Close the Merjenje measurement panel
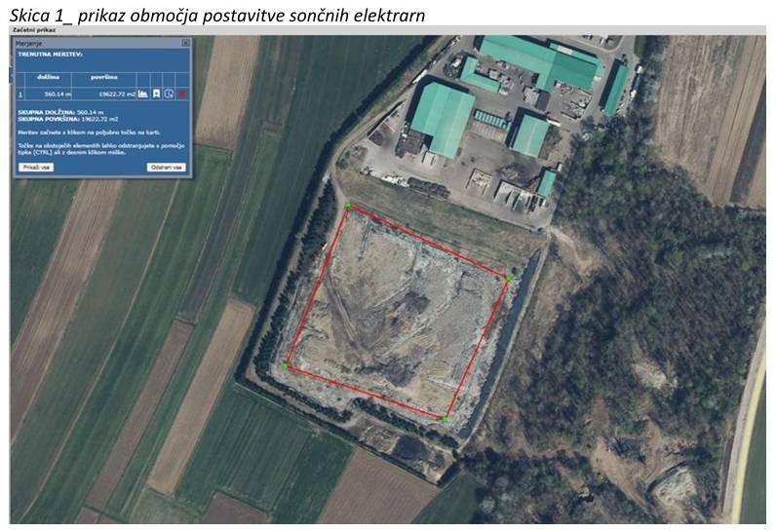 click(x=185, y=43)
